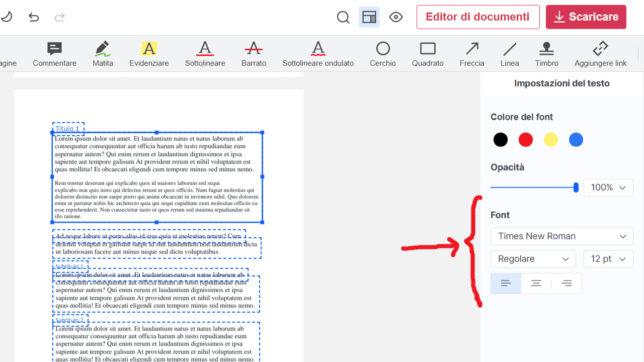Open the Times New Roman font dropdown
The height and width of the screenshot is (362, 644).
click(561, 236)
